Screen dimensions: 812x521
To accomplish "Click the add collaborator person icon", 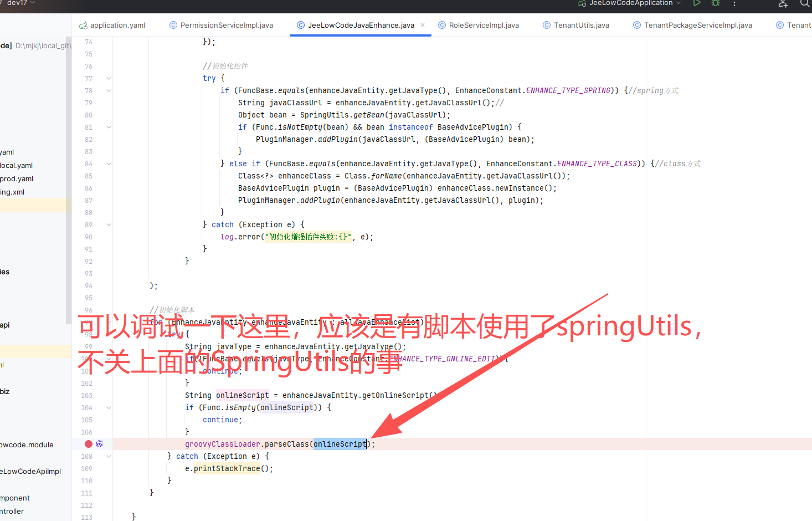I will tap(783, 4).
